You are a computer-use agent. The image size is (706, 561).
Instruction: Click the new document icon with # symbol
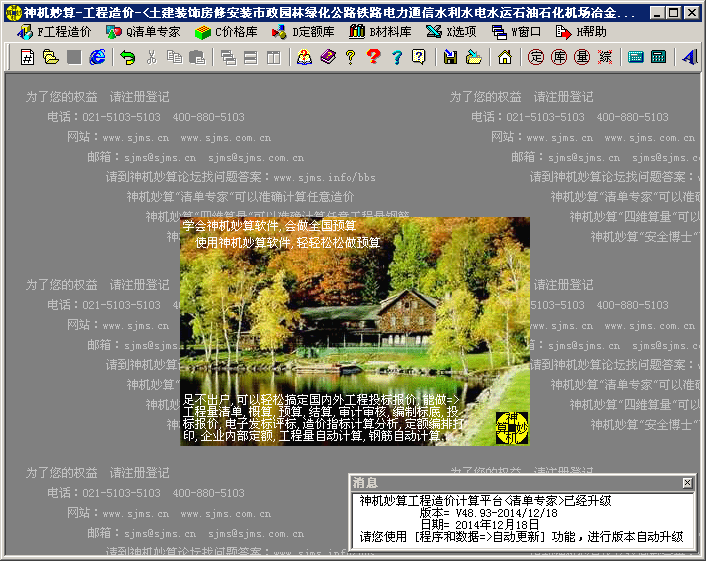27,57
